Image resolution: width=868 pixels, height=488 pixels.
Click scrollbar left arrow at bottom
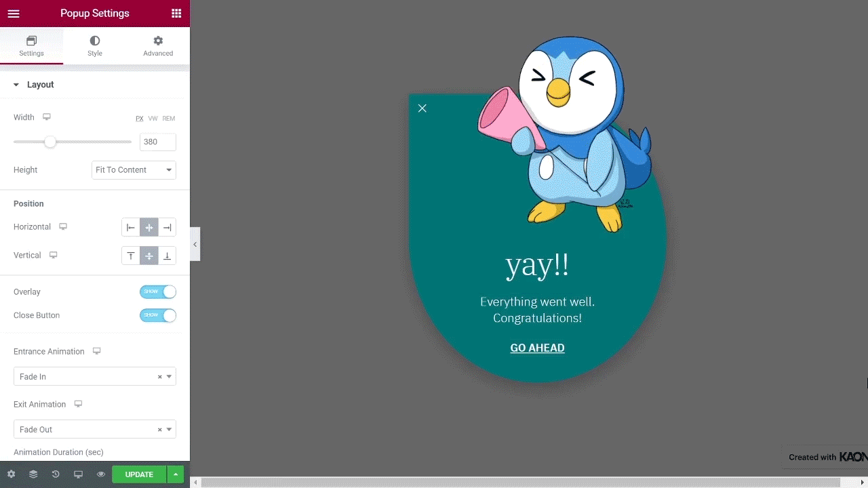click(x=196, y=483)
